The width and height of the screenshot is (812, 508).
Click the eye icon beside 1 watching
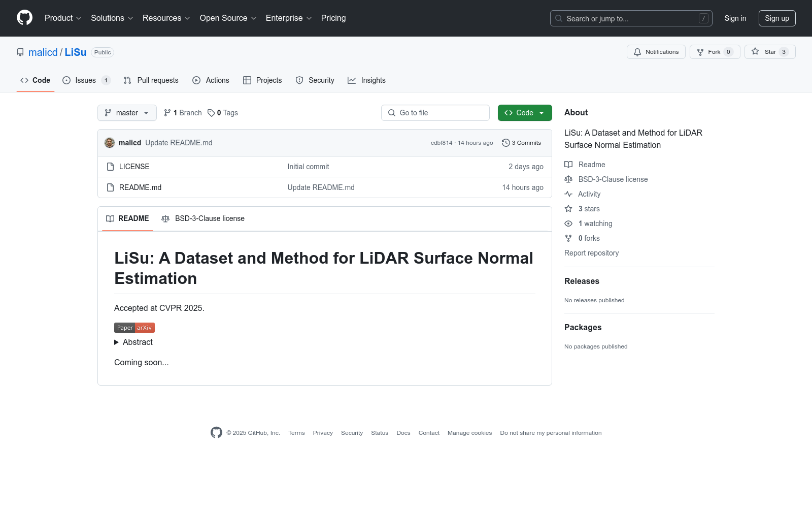568,224
